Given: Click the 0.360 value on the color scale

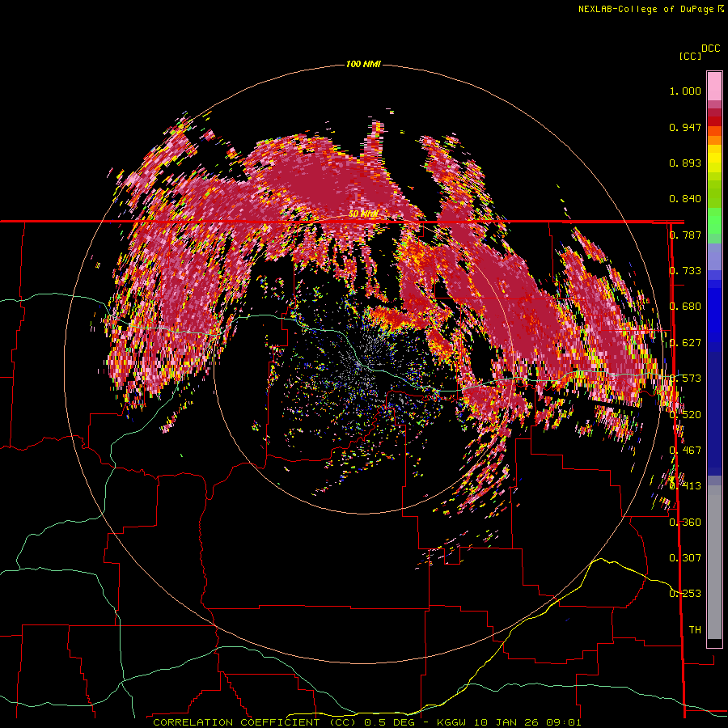Looking at the screenshot, I should click(685, 523).
